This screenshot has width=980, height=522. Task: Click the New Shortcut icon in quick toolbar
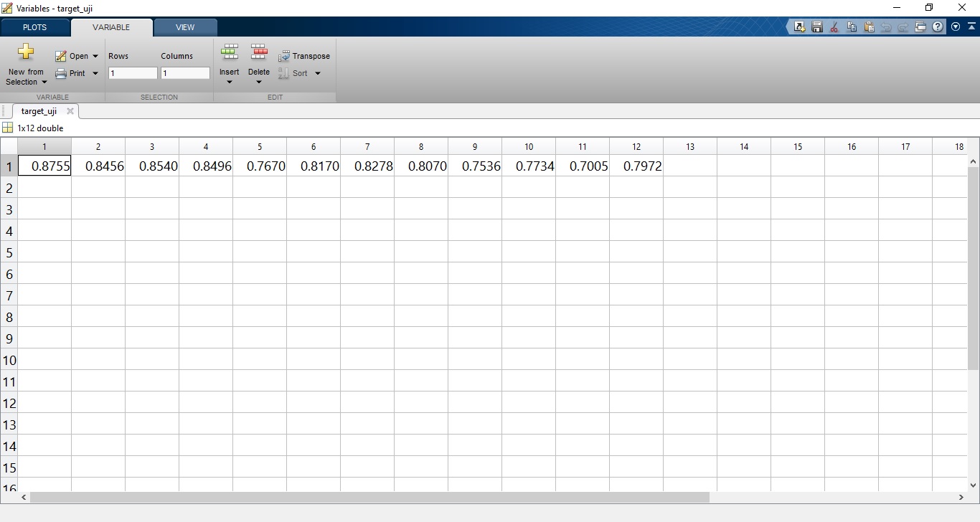click(x=799, y=27)
